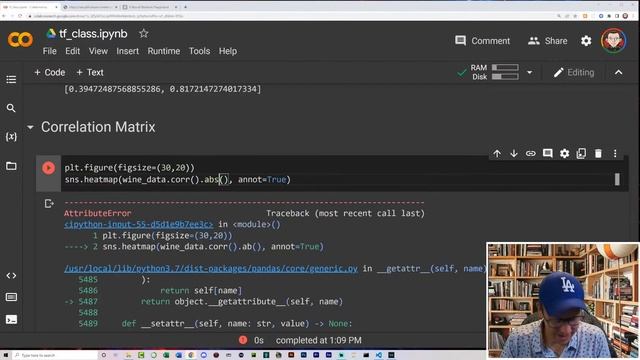Open VS Code from the taskbar

pyautogui.click(x=379, y=355)
